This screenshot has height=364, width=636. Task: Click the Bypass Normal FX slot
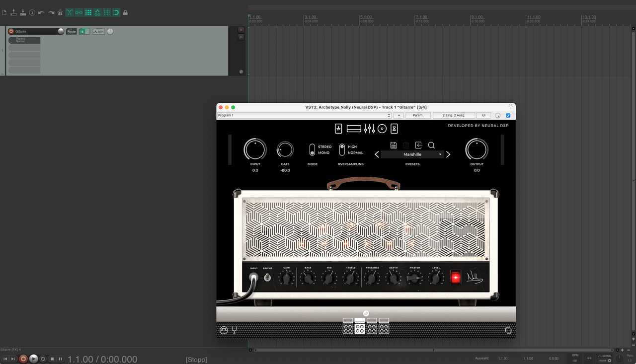24,40
